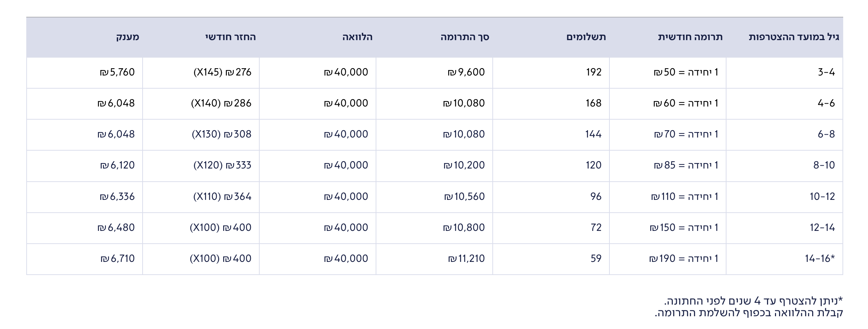Click the "סך התרומה" column header
The width and height of the screenshot is (868, 329).
(x=465, y=37)
